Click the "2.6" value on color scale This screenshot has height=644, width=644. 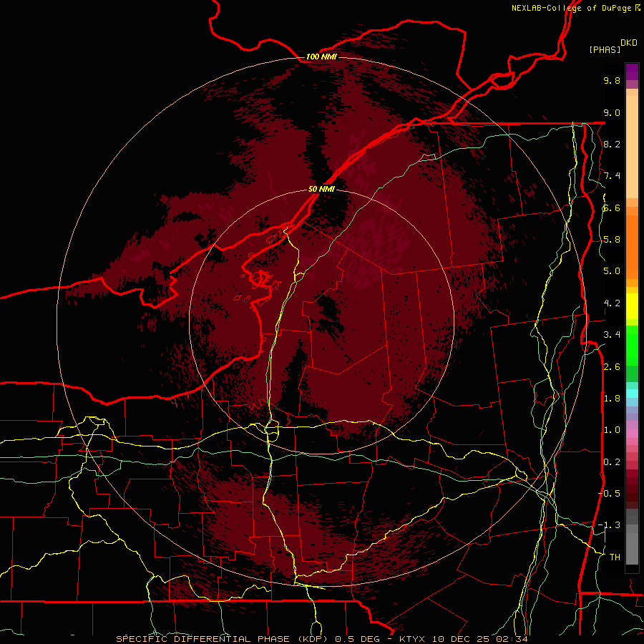(x=612, y=367)
